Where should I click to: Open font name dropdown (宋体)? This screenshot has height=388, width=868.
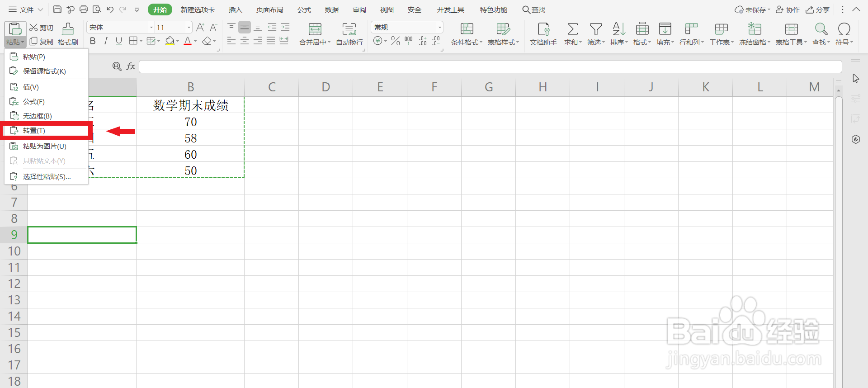151,28
